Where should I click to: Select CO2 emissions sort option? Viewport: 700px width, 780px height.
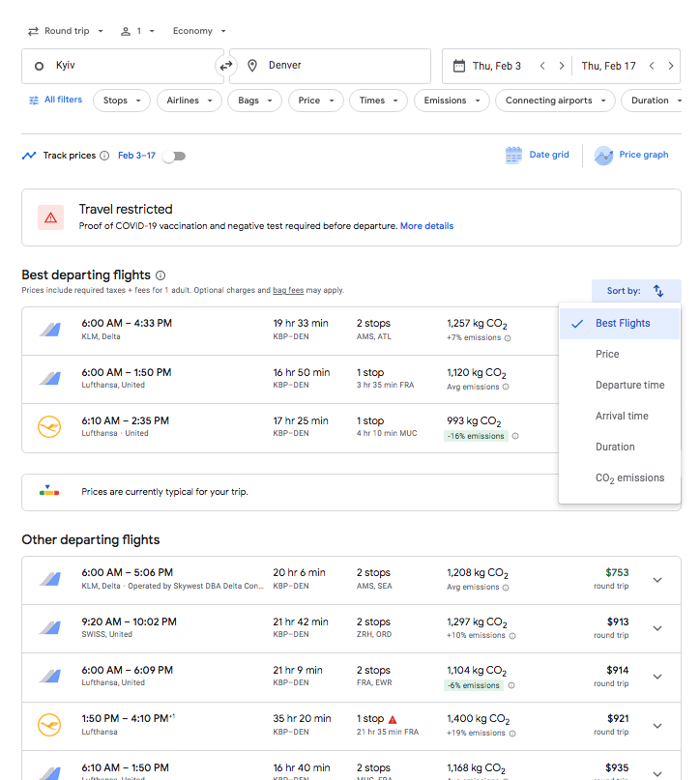[x=629, y=477]
